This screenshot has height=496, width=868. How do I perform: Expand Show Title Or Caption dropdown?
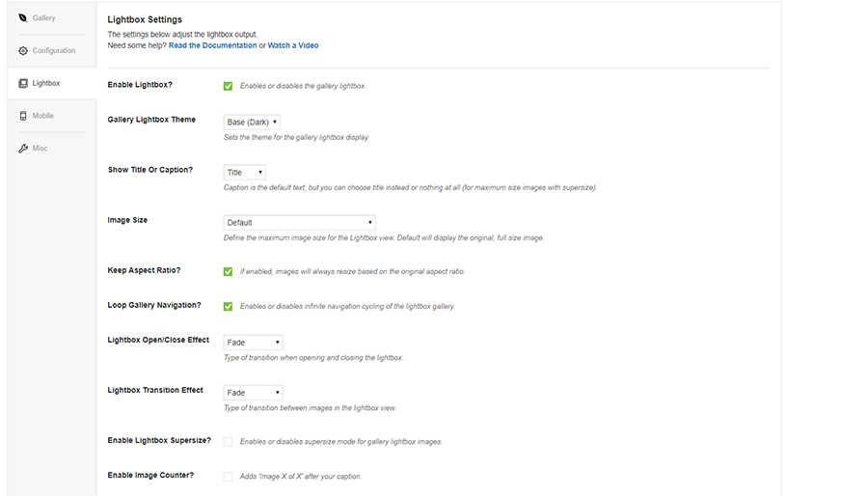(244, 173)
